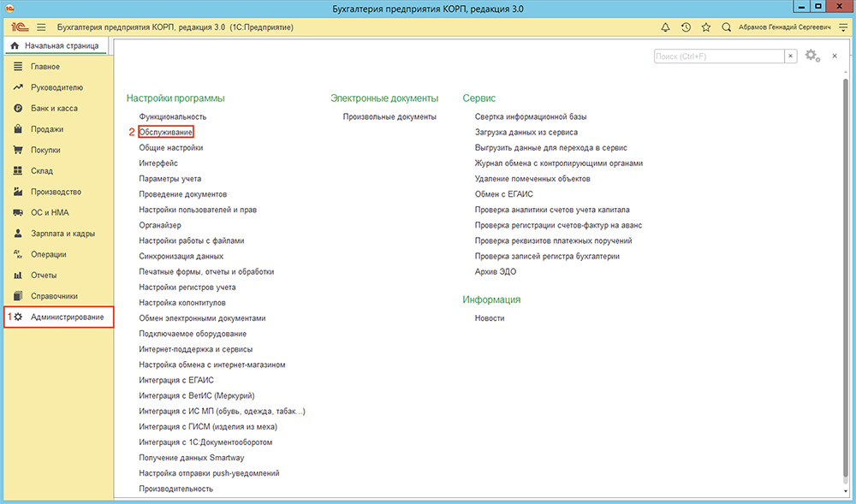Open Настройки работы с файлами link
Image resolution: width=856 pixels, height=504 pixels.
pos(192,240)
